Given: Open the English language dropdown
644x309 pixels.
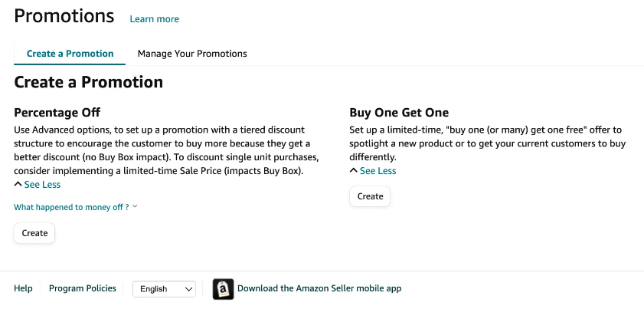Looking at the screenshot, I should click(165, 289).
